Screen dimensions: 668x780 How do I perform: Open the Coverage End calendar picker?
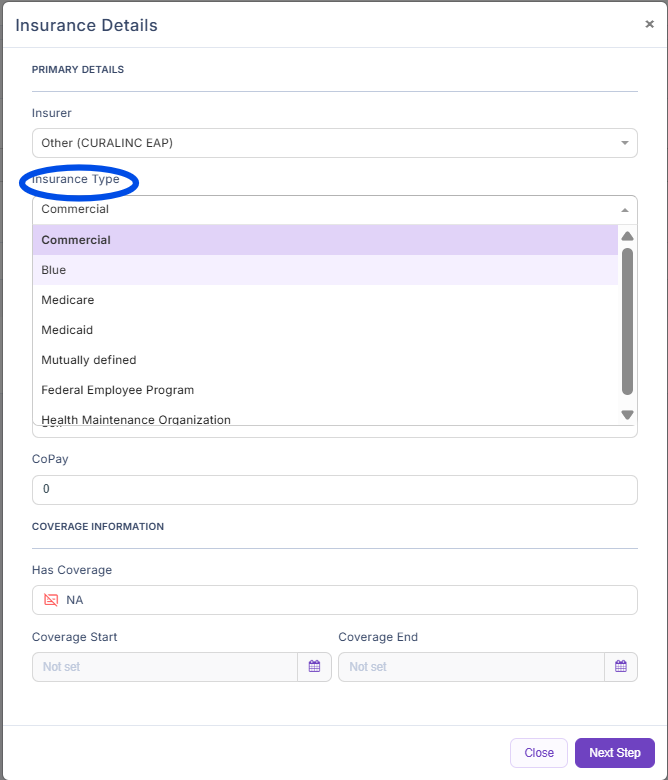pos(620,667)
